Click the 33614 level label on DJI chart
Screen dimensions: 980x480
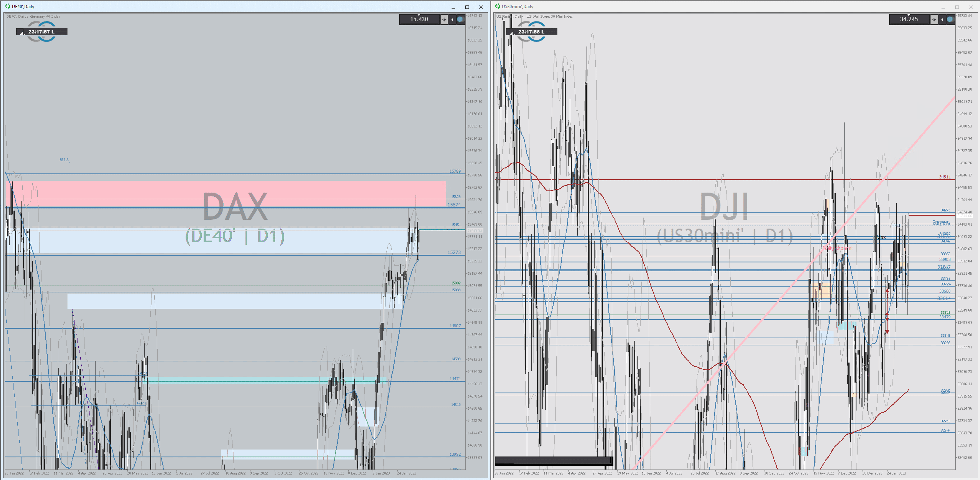point(944,299)
